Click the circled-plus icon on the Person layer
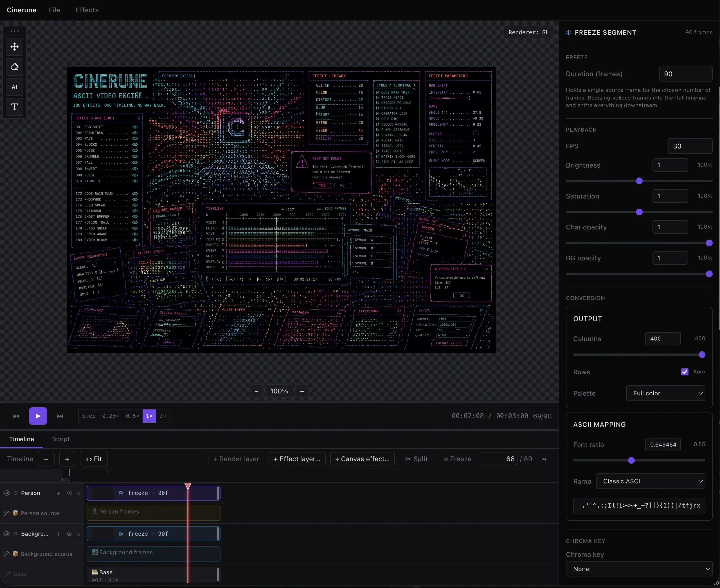 (69, 493)
